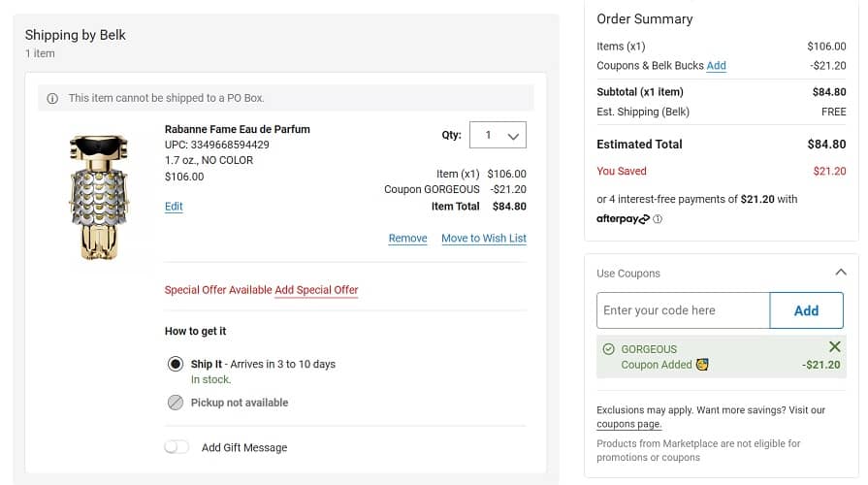This screenshot has height=485, width=868.
Task: Select the Ship It radio button
Action: click(x=175, y=364)
